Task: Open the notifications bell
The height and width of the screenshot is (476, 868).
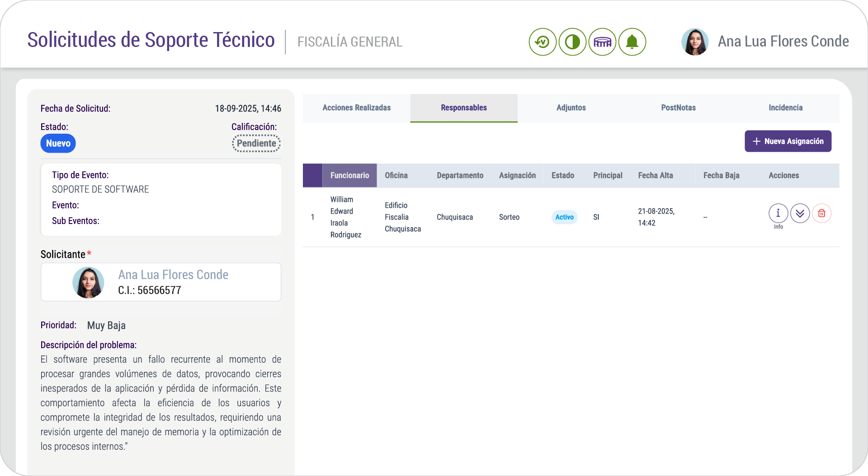Action: coord(632,42)
